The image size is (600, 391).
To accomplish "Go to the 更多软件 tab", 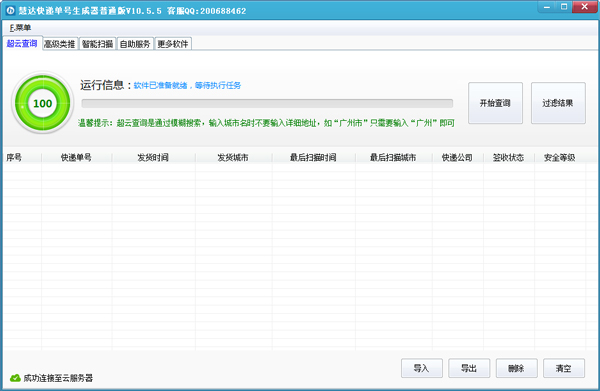I will coord(173,44).
